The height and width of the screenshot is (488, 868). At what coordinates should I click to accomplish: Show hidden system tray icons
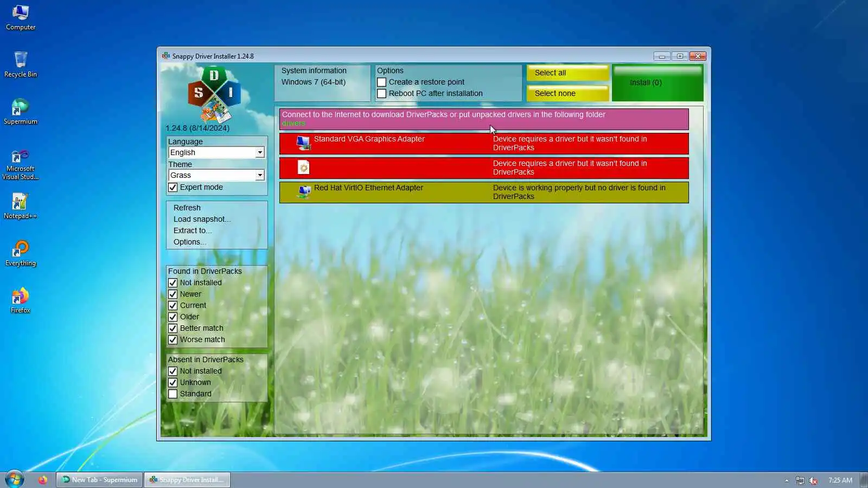(787, 480)
